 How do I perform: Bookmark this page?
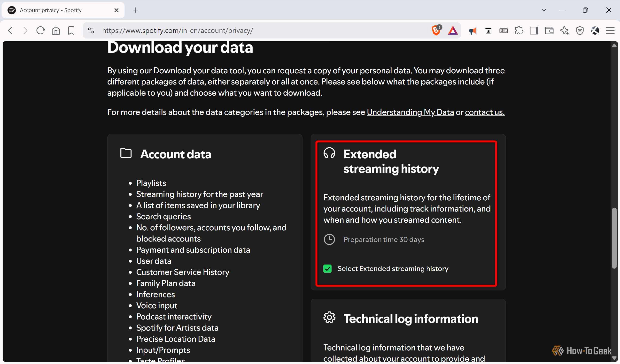point(71,30)
